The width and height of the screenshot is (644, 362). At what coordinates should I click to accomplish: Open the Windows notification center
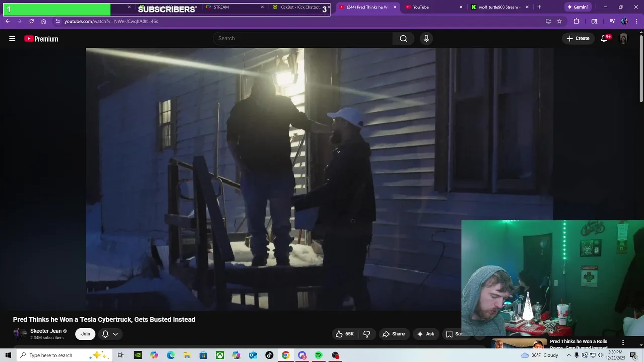pos(634,355)
